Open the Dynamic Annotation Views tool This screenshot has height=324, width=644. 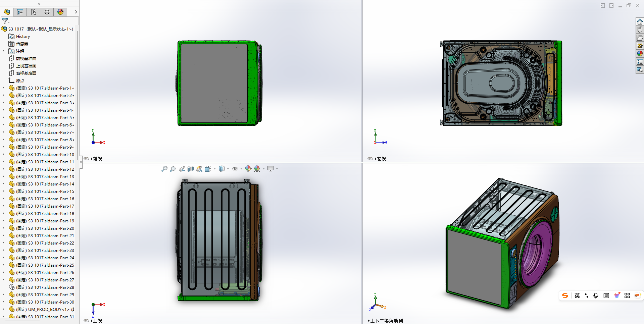point(199,169)
